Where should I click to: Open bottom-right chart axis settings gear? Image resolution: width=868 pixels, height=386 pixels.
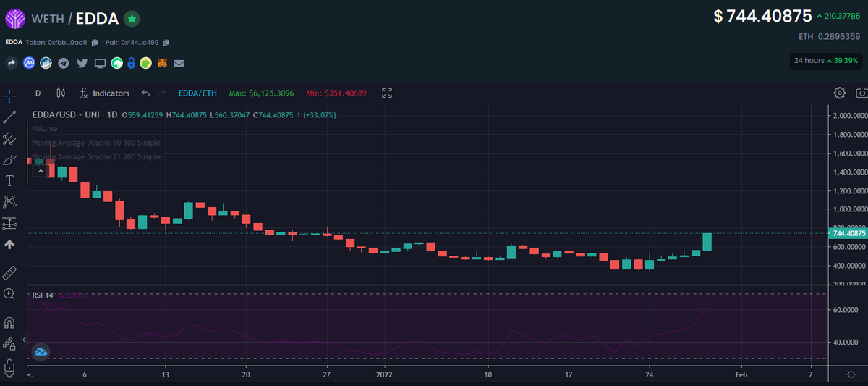click(x=851, y=374)
